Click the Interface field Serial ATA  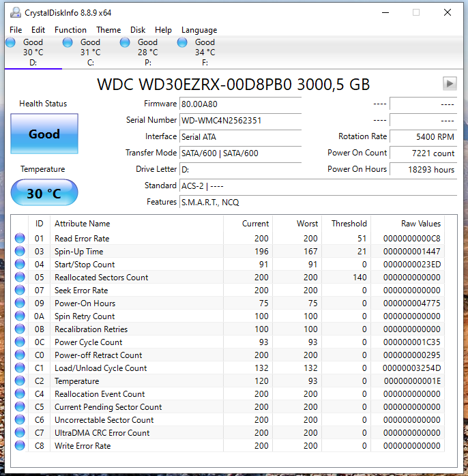(x=240, y=136)
